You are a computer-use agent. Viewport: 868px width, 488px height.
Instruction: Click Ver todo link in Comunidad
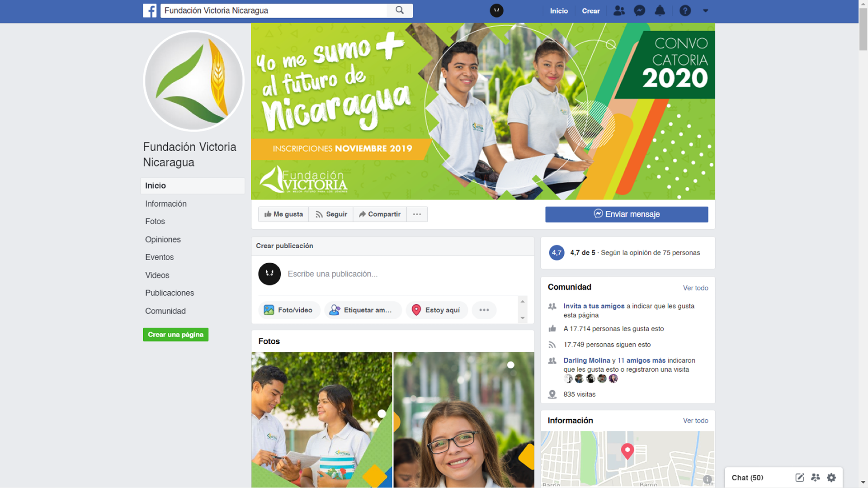(x=695, y=288)
